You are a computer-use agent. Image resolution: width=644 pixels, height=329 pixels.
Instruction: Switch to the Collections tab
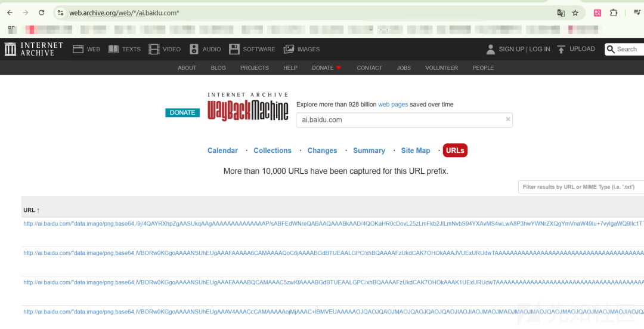tap(273, 150)
